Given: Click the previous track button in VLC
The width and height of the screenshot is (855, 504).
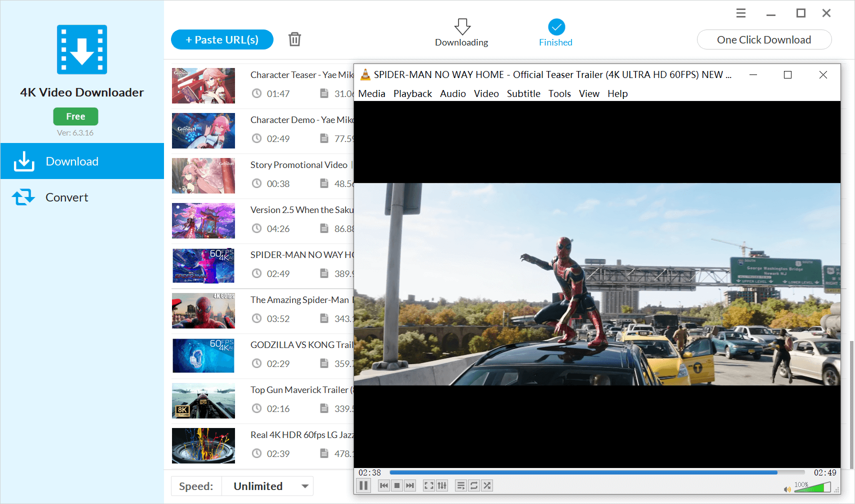Looking at the screenshot, I should (384, 485).
